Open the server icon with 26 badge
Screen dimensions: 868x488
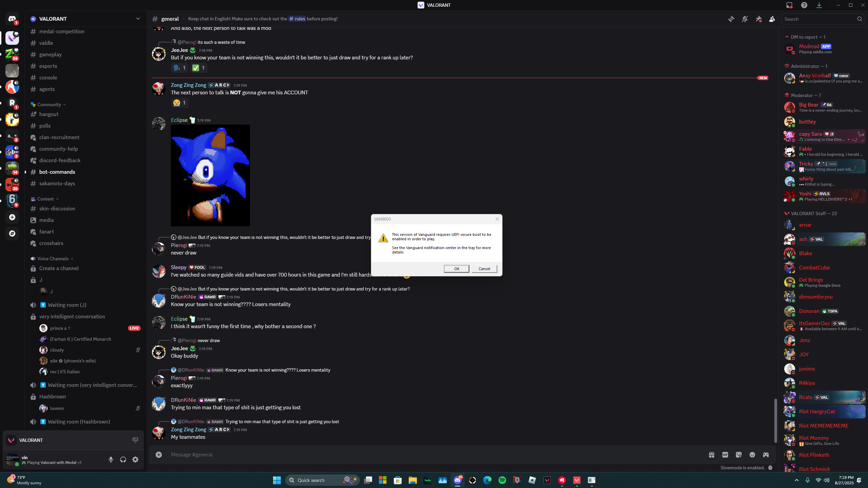pyautogui.click(x=12, y=54)
